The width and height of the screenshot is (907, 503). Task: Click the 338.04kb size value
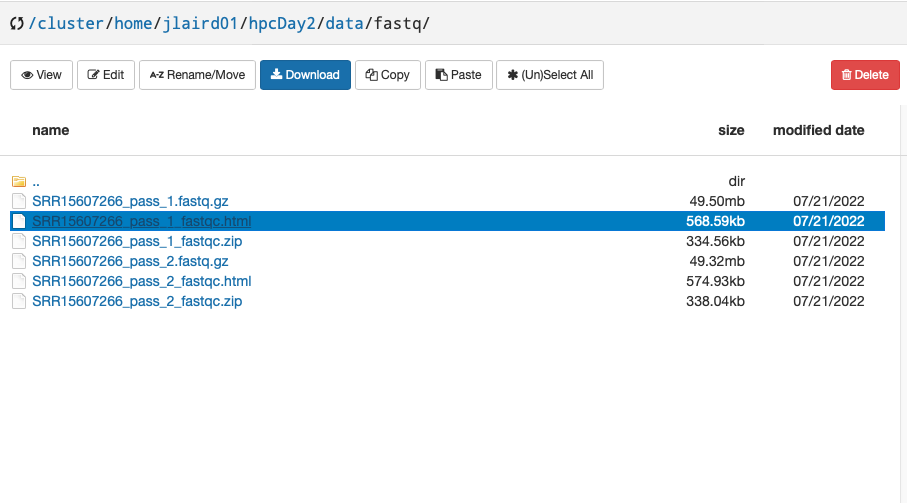coord(716,301)
